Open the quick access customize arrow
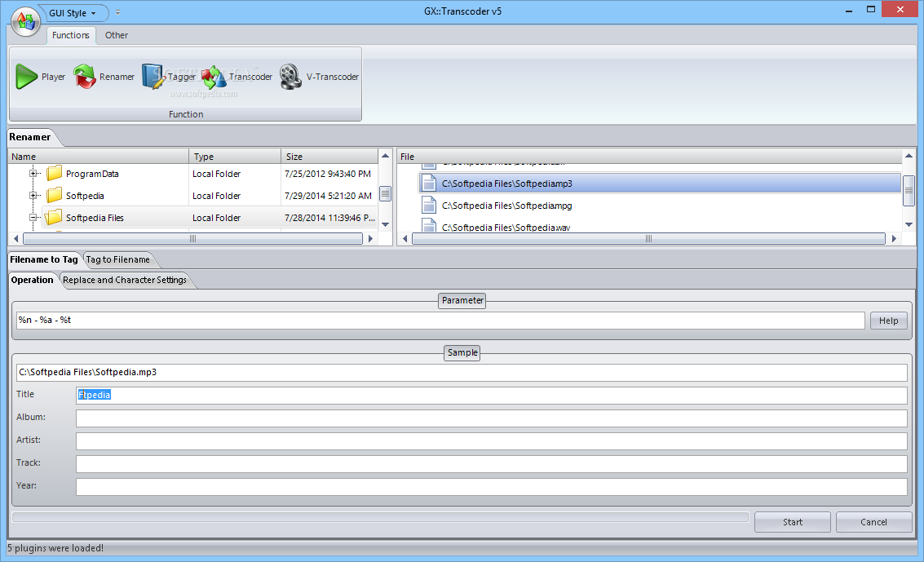The image size is (924, 562). (118, 12)
